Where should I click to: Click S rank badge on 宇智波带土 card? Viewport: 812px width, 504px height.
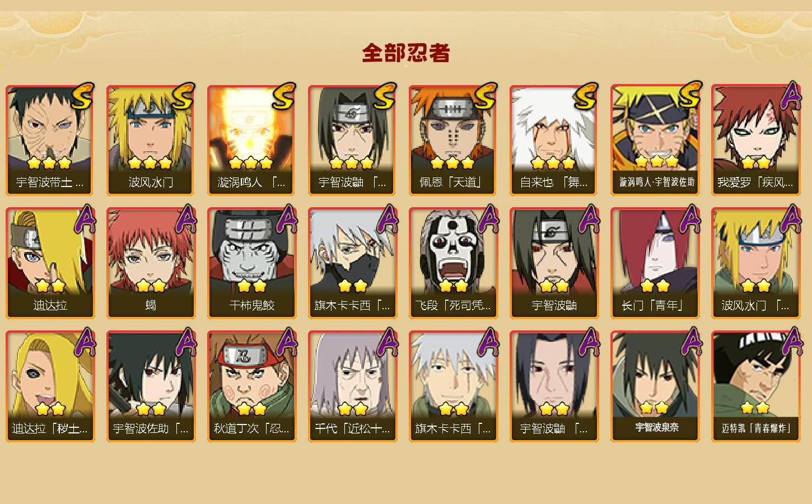(x=82, y=96)
